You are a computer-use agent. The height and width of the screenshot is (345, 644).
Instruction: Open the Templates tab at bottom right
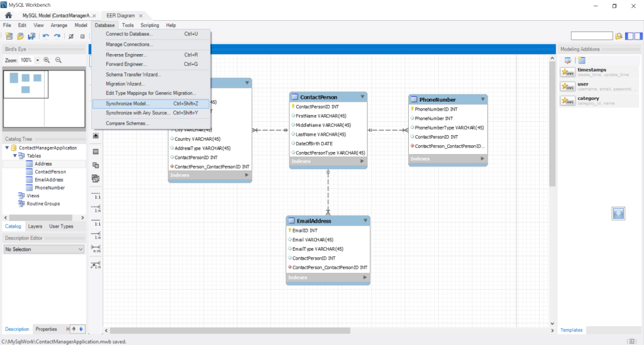click(571, 330)
